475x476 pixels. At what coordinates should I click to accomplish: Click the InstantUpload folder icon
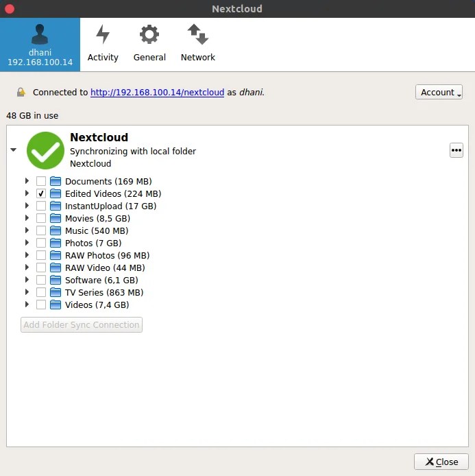56,206
